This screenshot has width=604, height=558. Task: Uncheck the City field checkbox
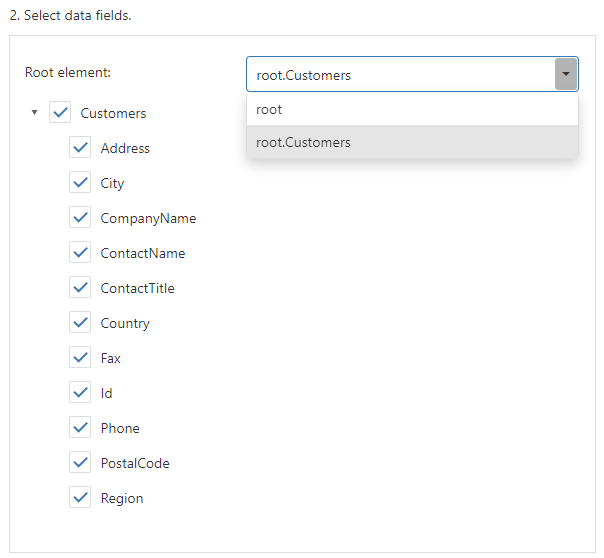click(x=80, y=183)
